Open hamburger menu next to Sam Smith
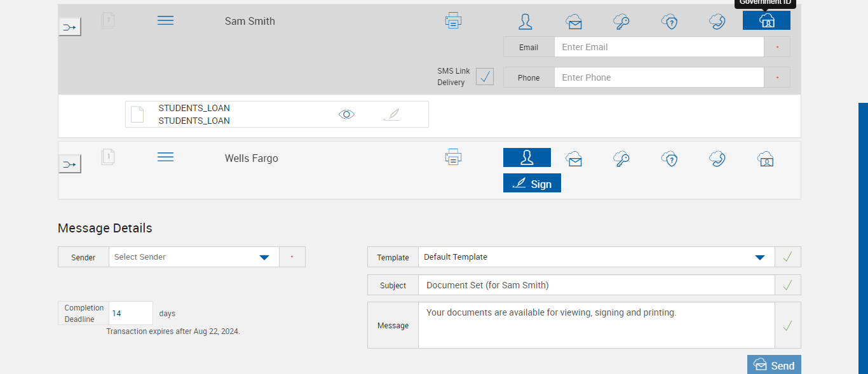Viewport: 868px width, 374px height. pos(165,21)
